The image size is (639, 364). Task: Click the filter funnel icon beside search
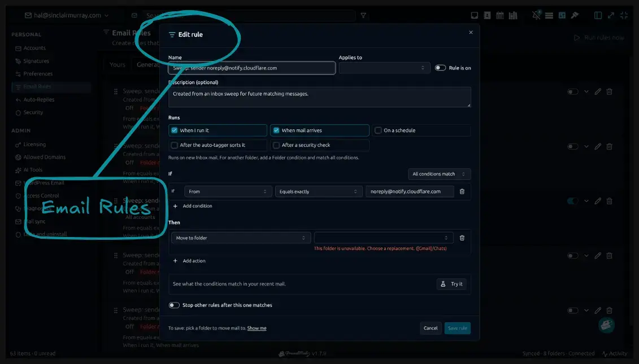tap(363, 15)
